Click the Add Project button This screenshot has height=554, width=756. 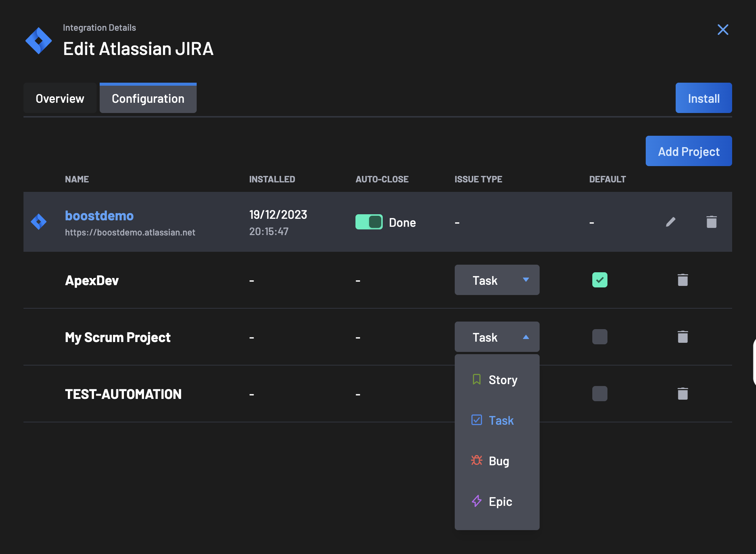(689, 151)
